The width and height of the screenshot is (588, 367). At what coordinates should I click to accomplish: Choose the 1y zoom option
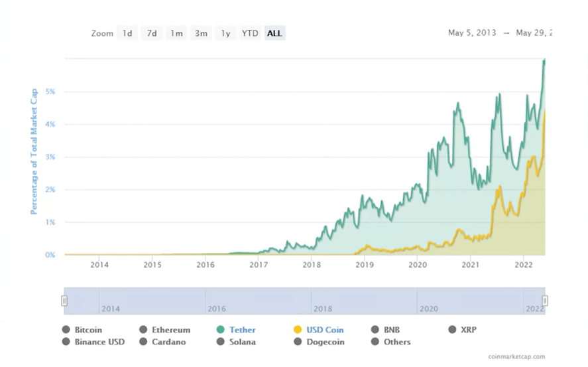[x=225, y=33]
